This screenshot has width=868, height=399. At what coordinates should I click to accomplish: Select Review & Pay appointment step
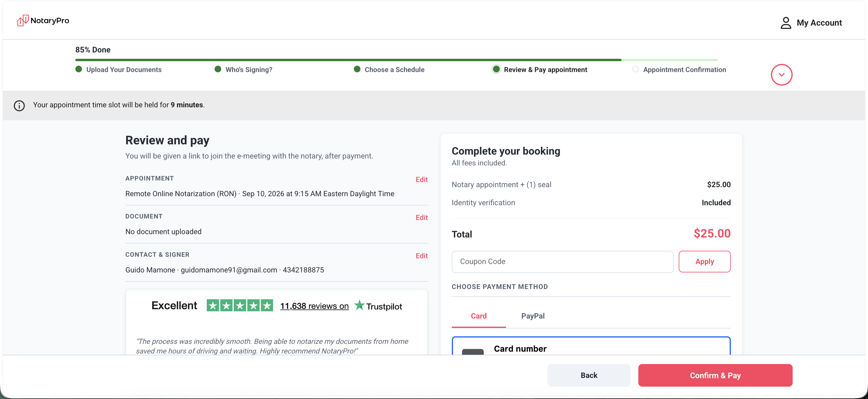(539, 69)
